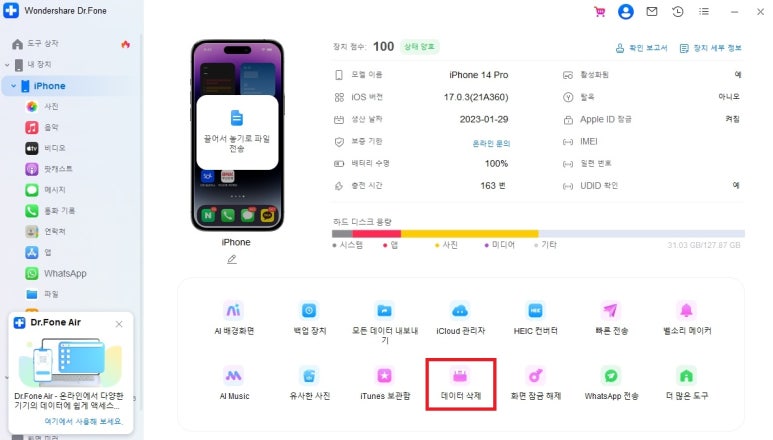This screenshot has height=440, width=773.
Task: Click the shopping cart icon
Action: tap(599, 12)
